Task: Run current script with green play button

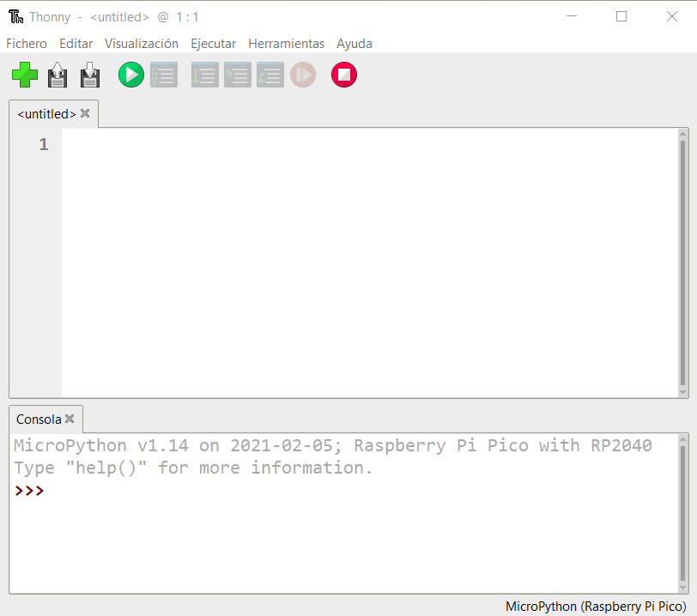Action: (x=131, y=75)
